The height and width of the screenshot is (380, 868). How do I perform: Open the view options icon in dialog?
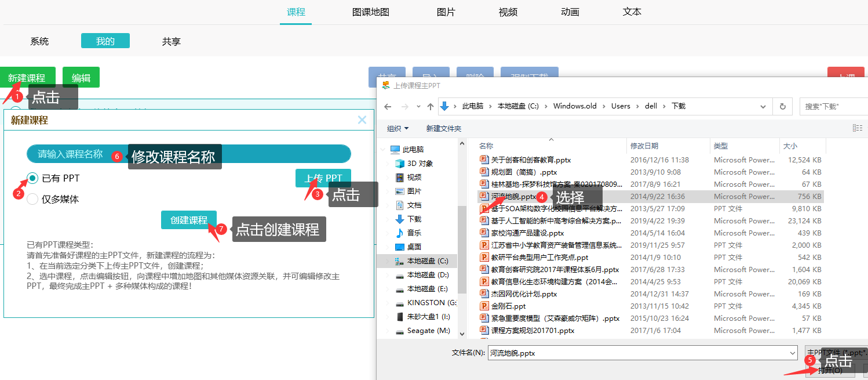857,128
